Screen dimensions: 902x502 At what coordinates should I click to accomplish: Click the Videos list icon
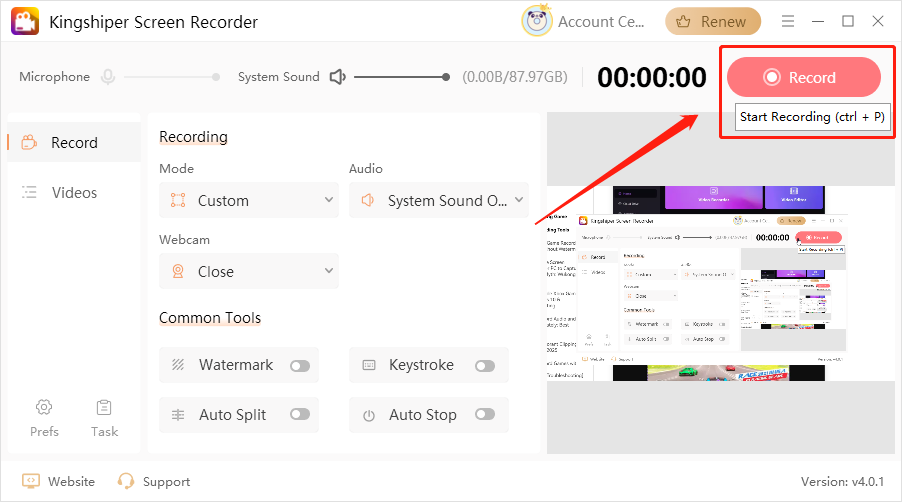coord(29,192)
